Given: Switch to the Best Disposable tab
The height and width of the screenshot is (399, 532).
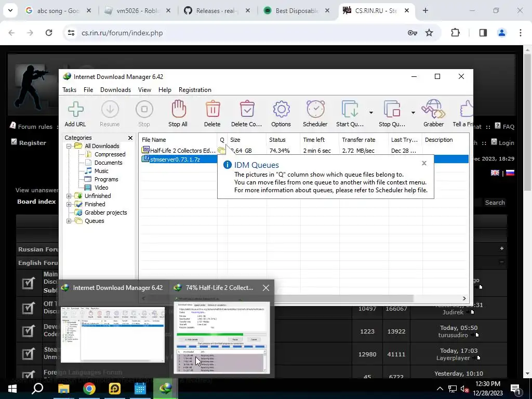Looking at the screenshot, I should pos(297,10).
